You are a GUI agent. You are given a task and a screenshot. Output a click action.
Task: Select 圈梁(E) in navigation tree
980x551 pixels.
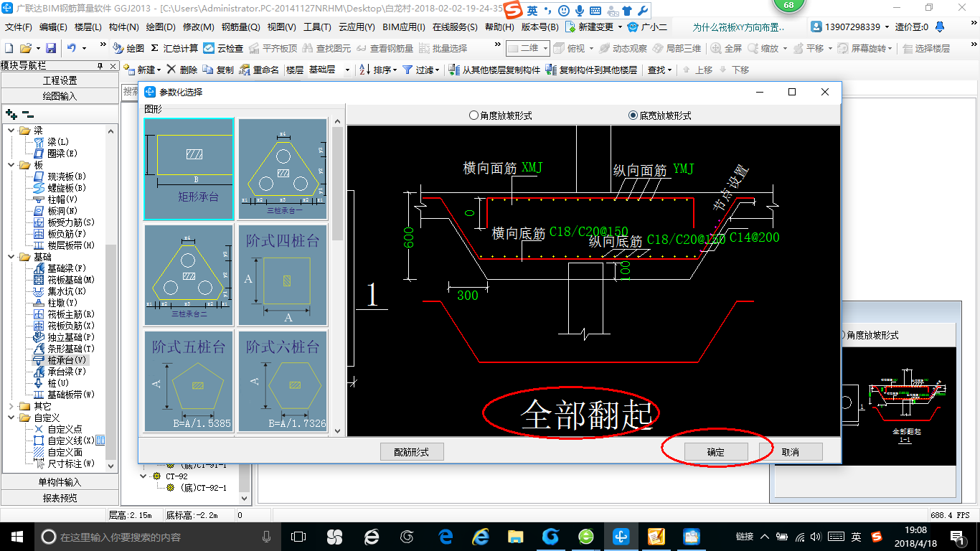(x=56, y=154)
